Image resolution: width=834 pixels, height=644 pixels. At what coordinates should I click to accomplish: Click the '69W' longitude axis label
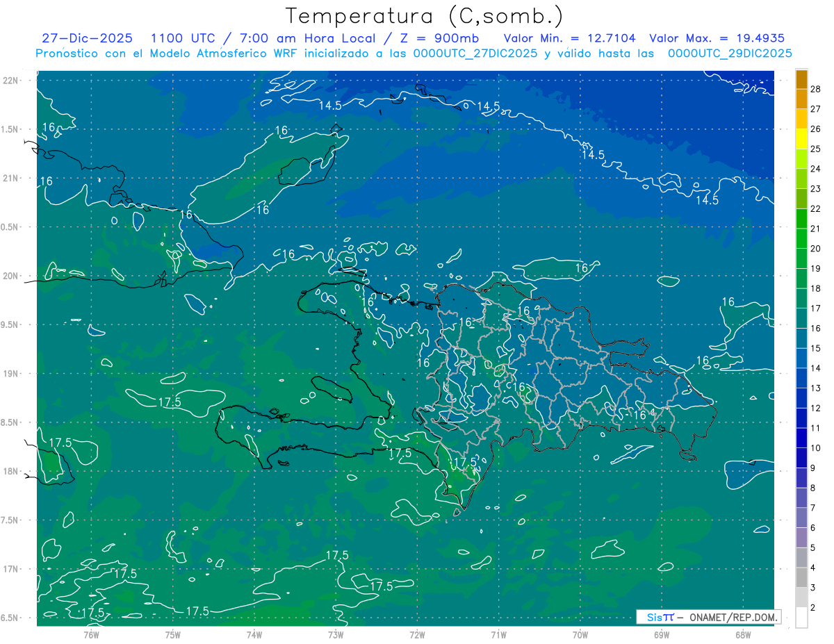(x=661, y=634)
